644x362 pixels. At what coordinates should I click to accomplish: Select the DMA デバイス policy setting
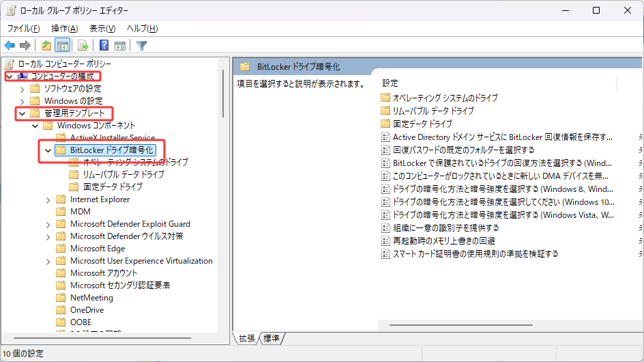pyautogui.click(x=501, y=176)
